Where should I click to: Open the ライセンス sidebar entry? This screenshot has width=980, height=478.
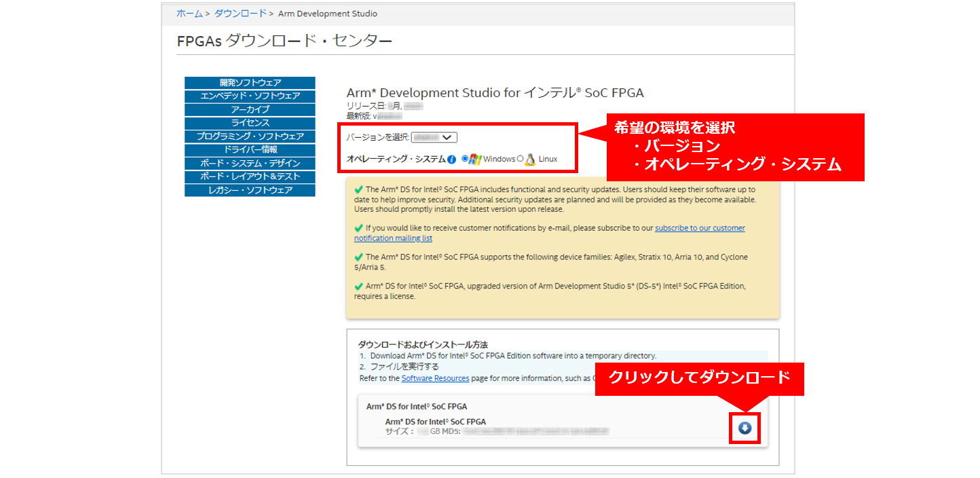point(250,123)
